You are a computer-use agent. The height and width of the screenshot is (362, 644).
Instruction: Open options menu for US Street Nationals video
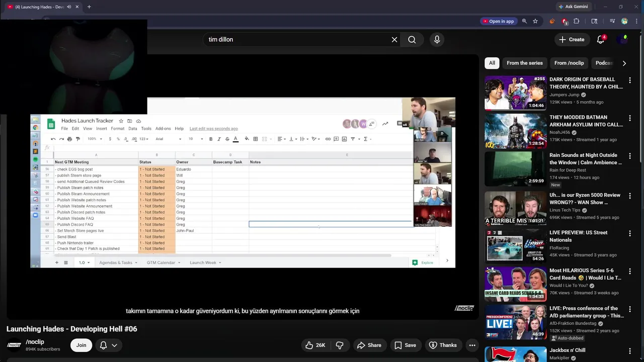click(x=629, y=234)
